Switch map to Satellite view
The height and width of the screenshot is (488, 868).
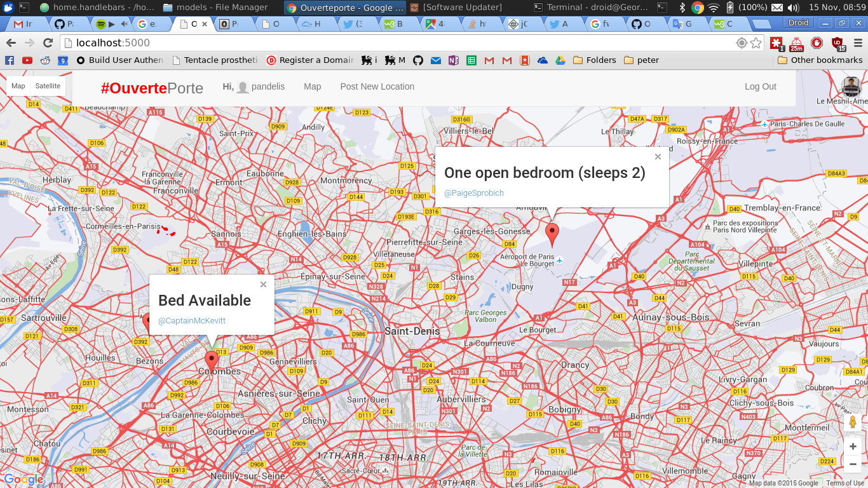[x=48, y=86]
